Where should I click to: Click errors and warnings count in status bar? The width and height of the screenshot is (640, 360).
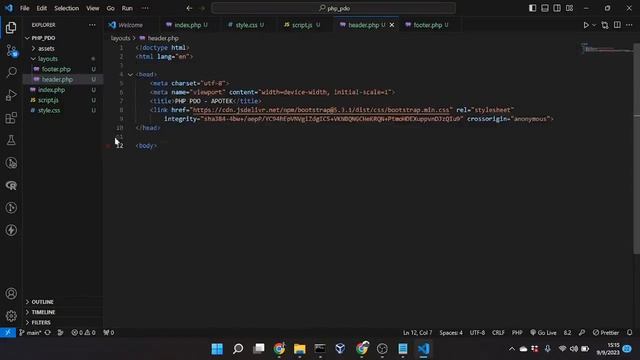pyautogui.click(x=83, y=333)
